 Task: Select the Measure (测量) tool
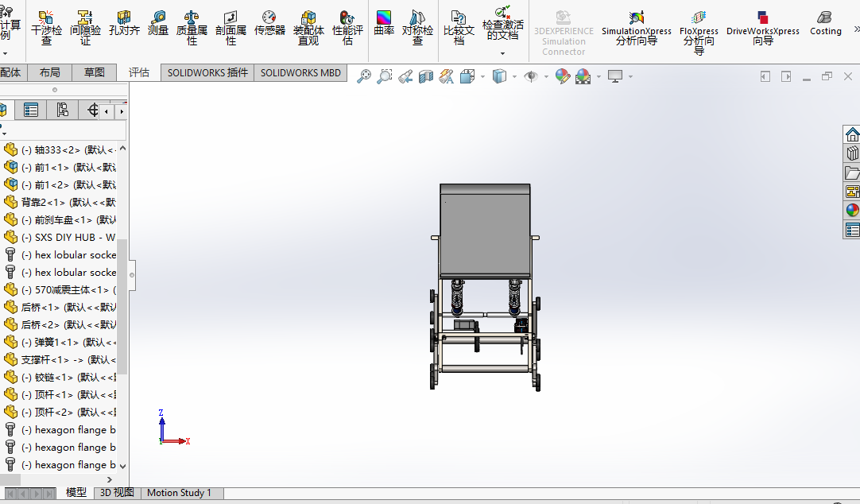158,22
